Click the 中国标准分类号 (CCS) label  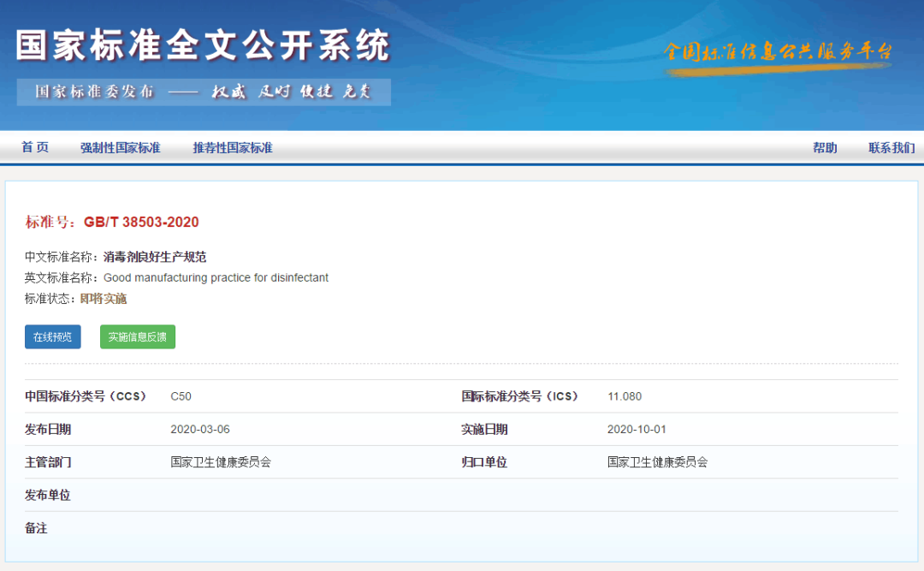pyautogui.click(x=86, y=396)
